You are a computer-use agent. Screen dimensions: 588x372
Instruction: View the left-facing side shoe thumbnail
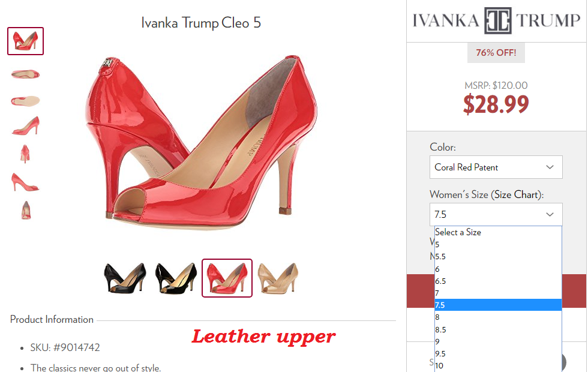(25, 182)
